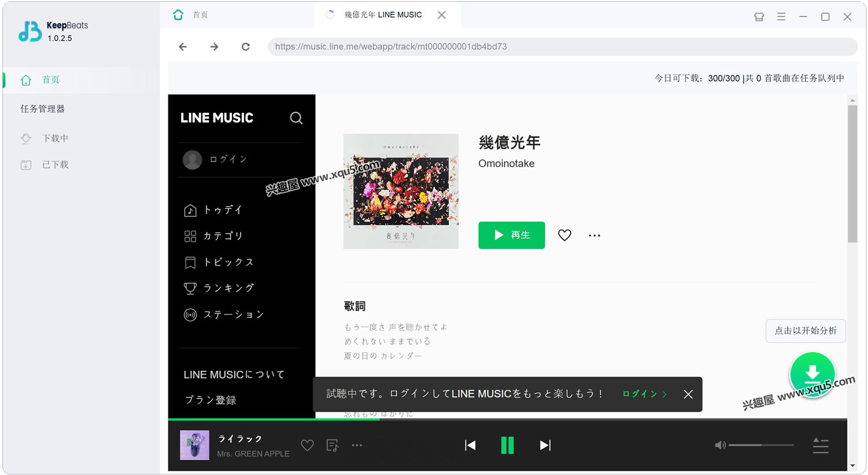The width and height of the screenshot is (868, 475).
Task: Open player more options dots
Action: [357, 445]
